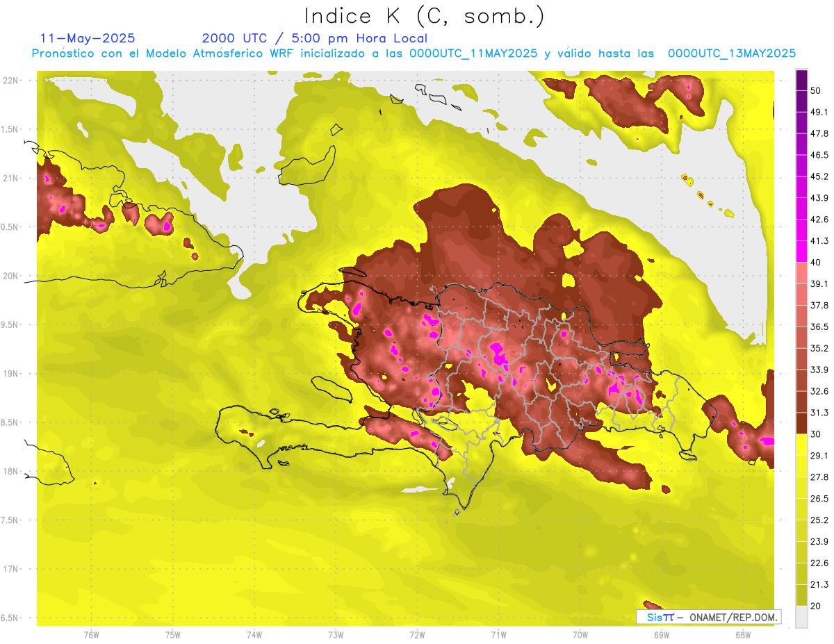Click the legend value '46.5'
Screen dimensions: 834x644
pyautogui.click(x=820, y=155)
